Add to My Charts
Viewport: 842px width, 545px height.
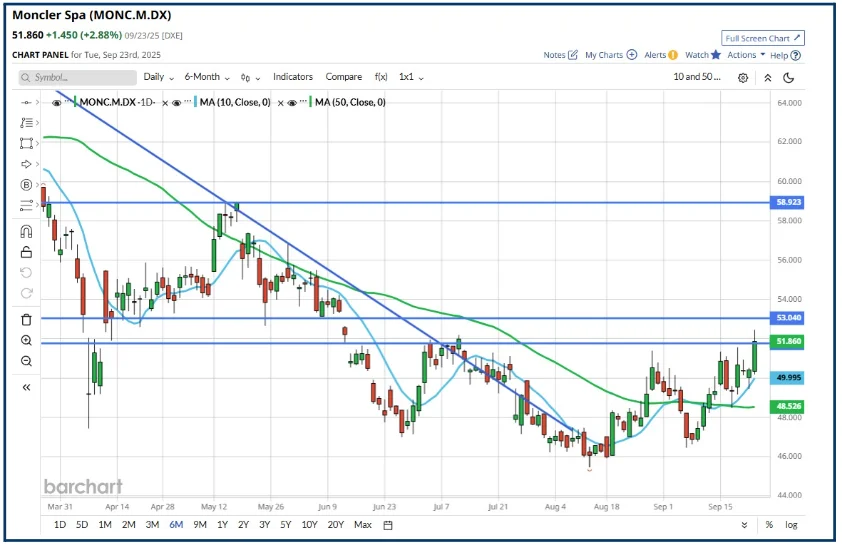point(611,55)
